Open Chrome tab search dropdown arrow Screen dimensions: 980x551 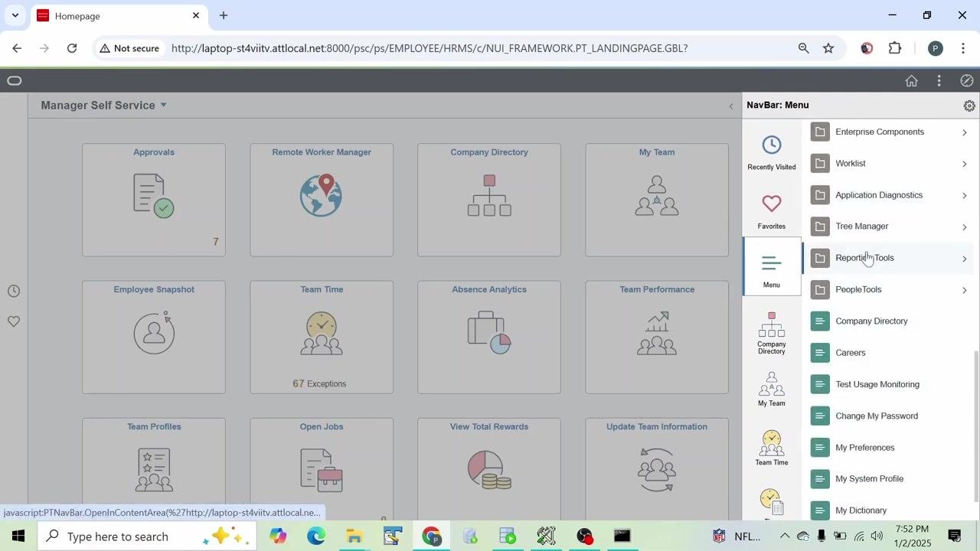[x=15, y=15]
